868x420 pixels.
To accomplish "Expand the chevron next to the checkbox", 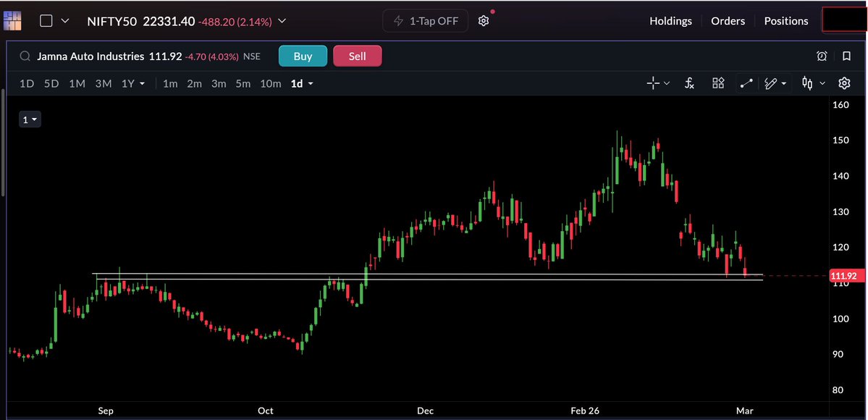I will [x=64, y=21].
